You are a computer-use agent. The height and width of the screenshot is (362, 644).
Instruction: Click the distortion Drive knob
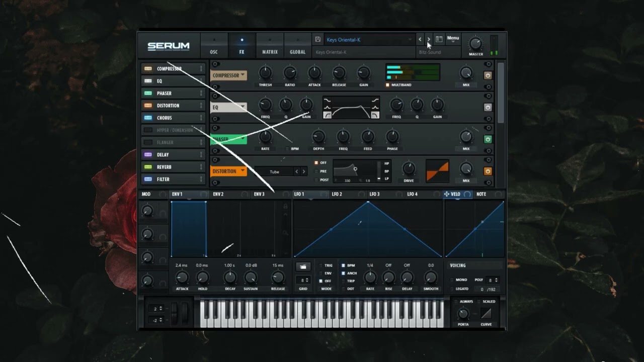point(409,168)
